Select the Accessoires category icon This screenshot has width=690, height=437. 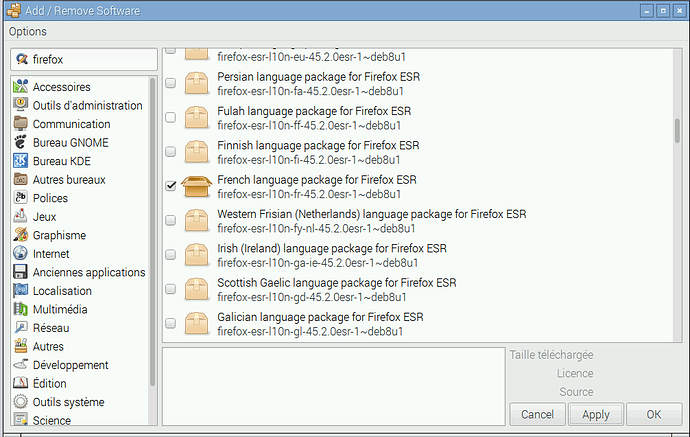[20, 87]
